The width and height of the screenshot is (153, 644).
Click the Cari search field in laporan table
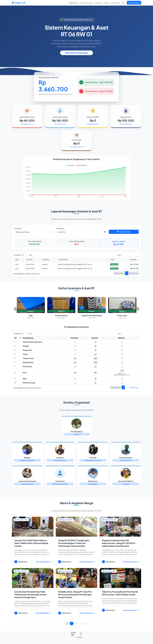click(x=130, y=255)
